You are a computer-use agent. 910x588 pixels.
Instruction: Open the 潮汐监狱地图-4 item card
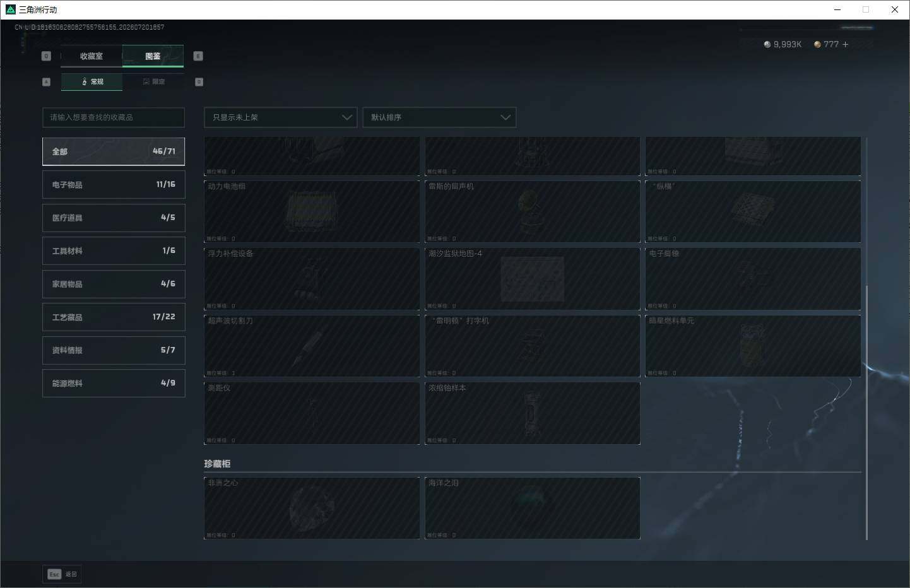533,279
